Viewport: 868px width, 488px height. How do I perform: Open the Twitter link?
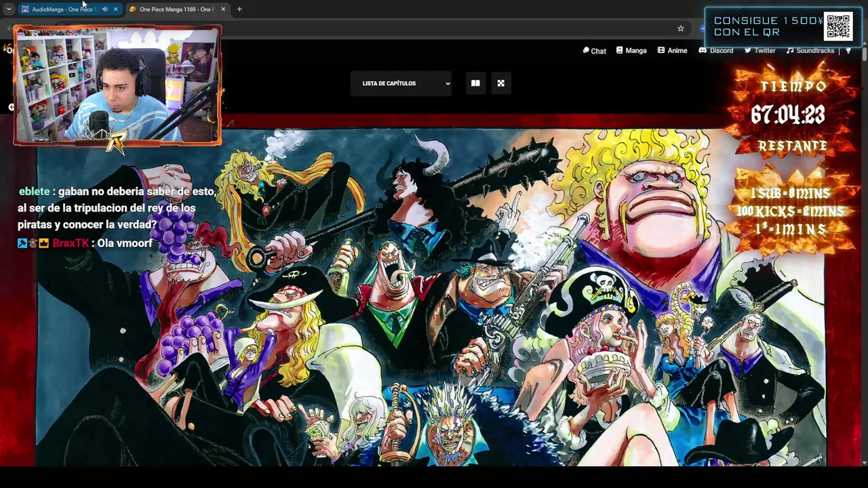click(x=759, y=51)
